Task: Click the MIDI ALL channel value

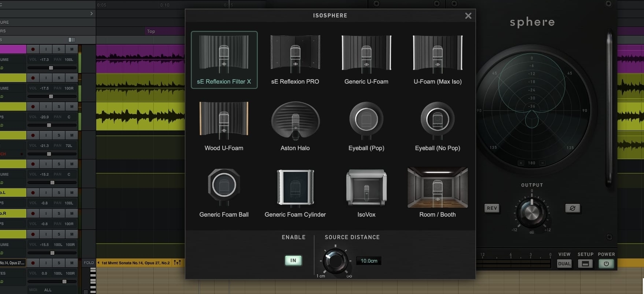Action: 48,290
